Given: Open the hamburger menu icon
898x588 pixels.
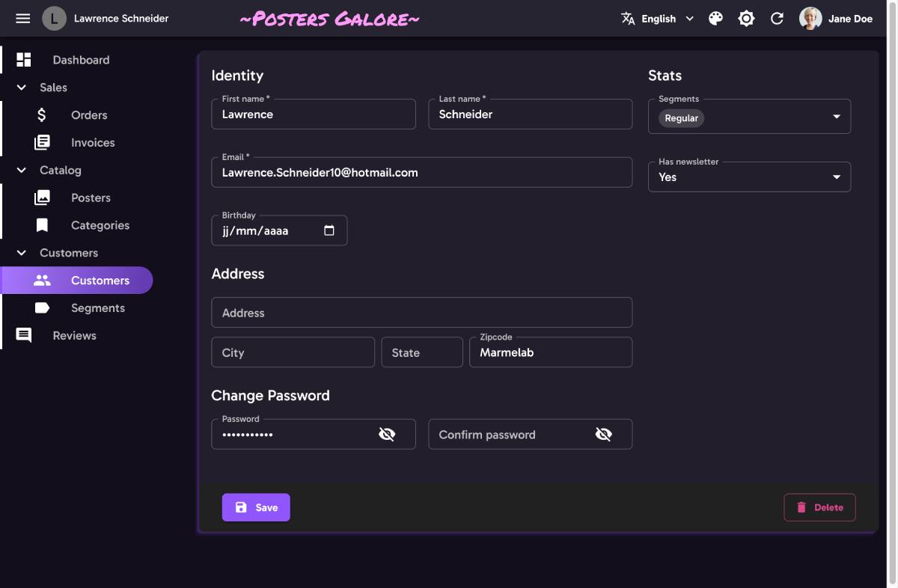Looking at the screenshot, I should (23, 18).
